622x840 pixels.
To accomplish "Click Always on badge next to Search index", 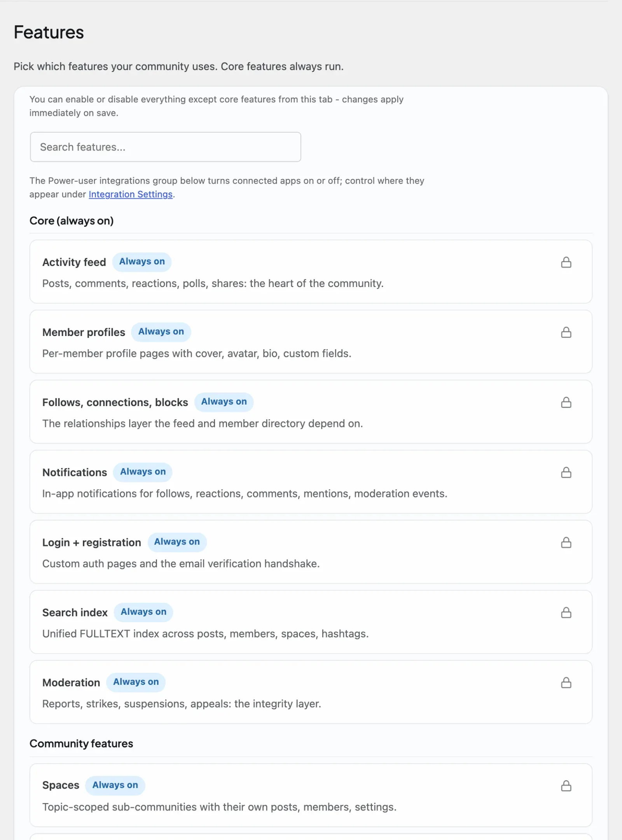I will [143, 612].
